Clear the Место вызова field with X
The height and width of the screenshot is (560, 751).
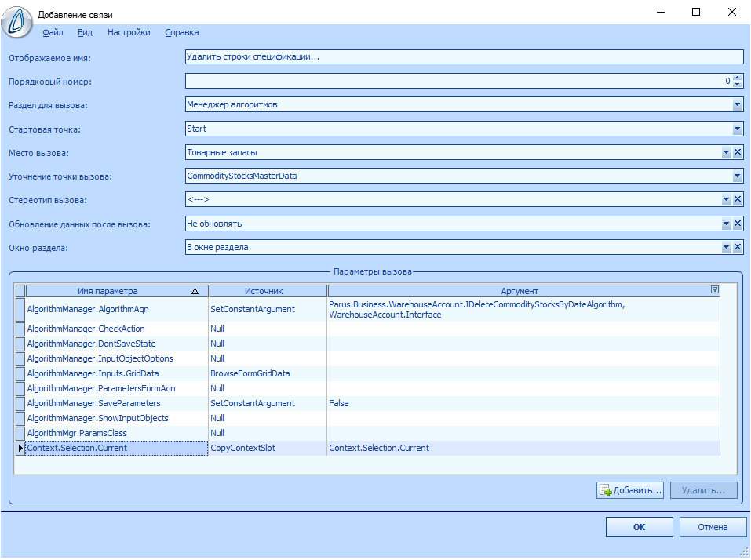[737, 152]
